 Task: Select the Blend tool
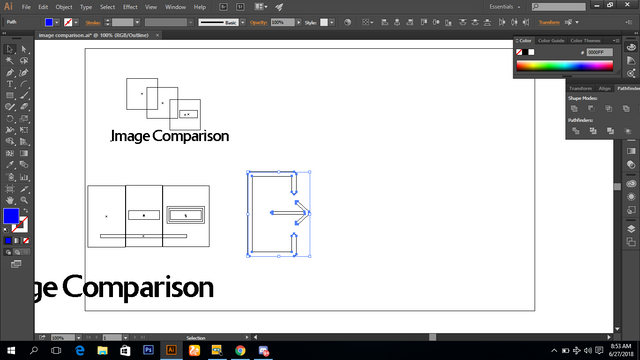pos(24,165)
